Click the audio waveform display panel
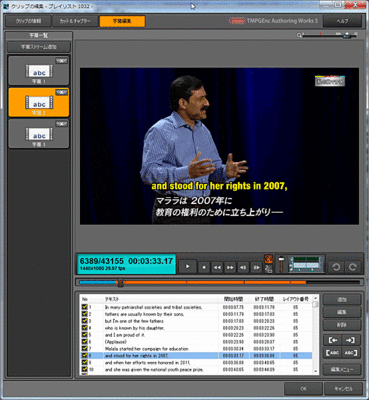Image resolution: width=369 pixels, height=400 pixels. click(x=306, y=264)
